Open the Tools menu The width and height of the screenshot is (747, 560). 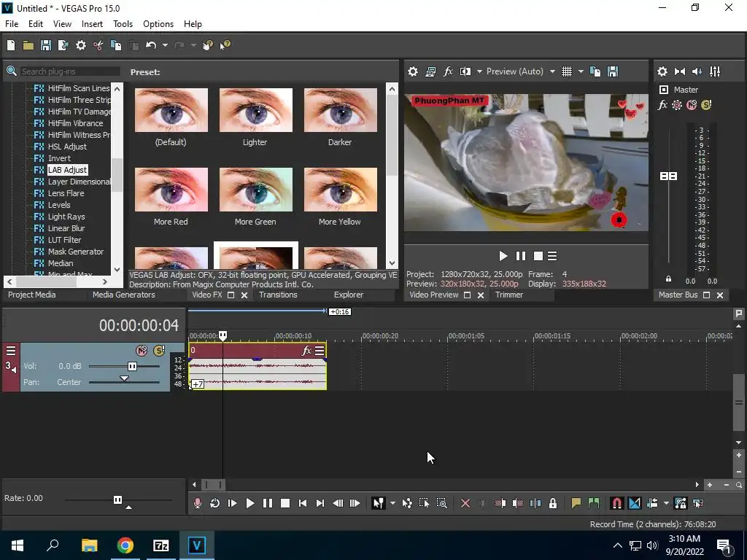(123, 24)
